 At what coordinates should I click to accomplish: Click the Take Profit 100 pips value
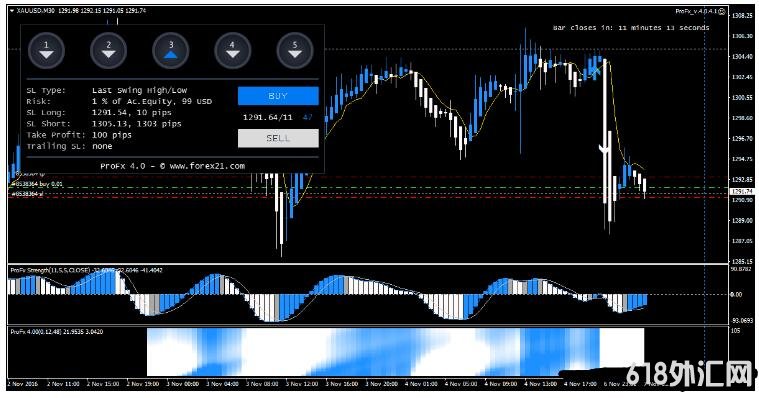point(112,135)
